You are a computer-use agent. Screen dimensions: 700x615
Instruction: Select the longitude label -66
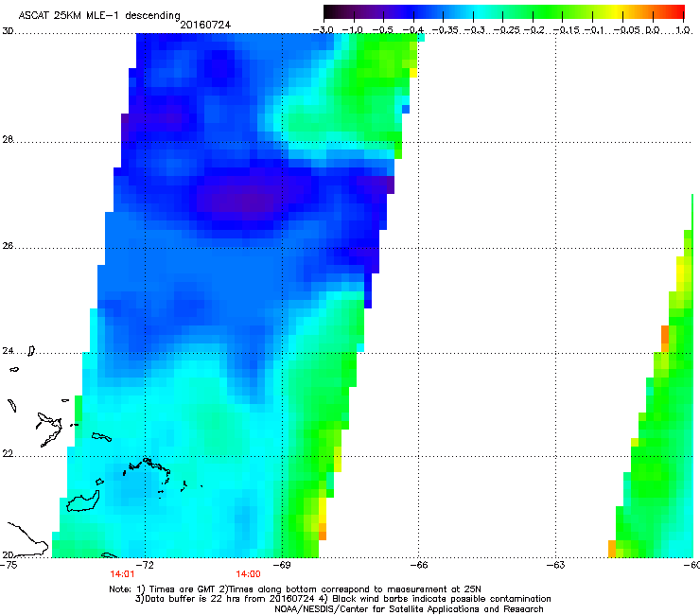tap(419, 565)
